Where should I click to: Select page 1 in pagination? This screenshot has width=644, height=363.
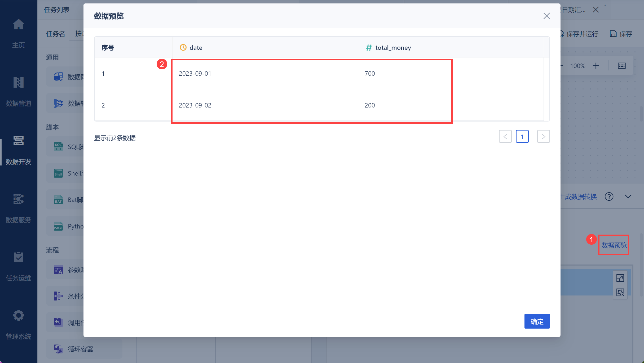pos(522,137)
